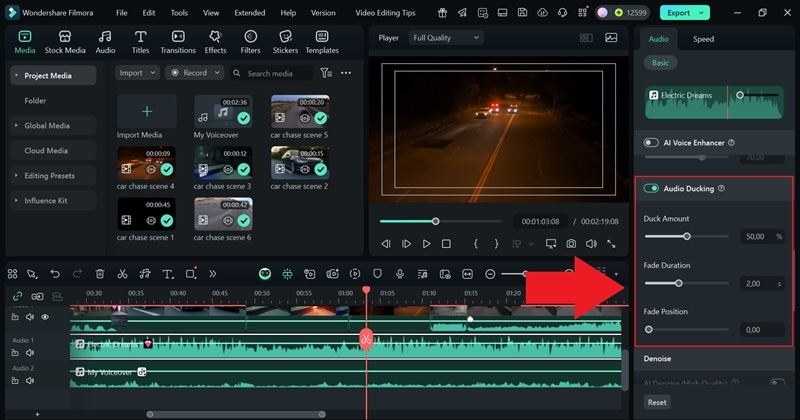Open the Titles panel
The width and height of the screenshot is (800, 420).
click(141, 41)
